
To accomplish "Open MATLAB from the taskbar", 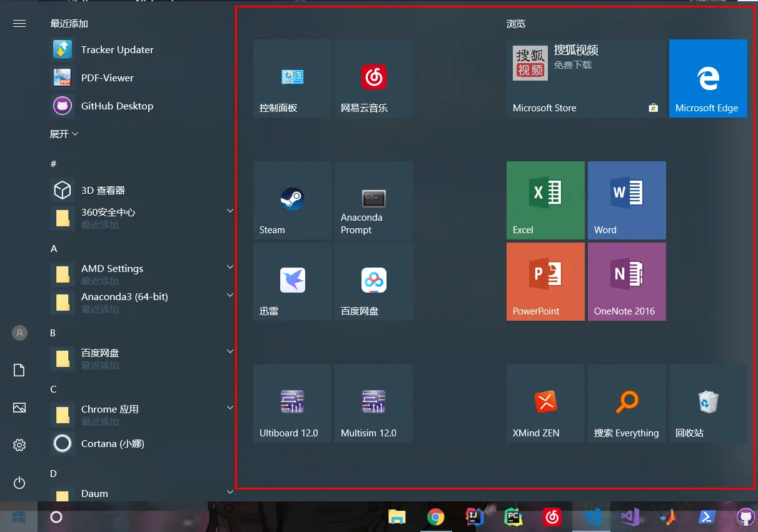I will pyautogui.click(x=669, y=517).
